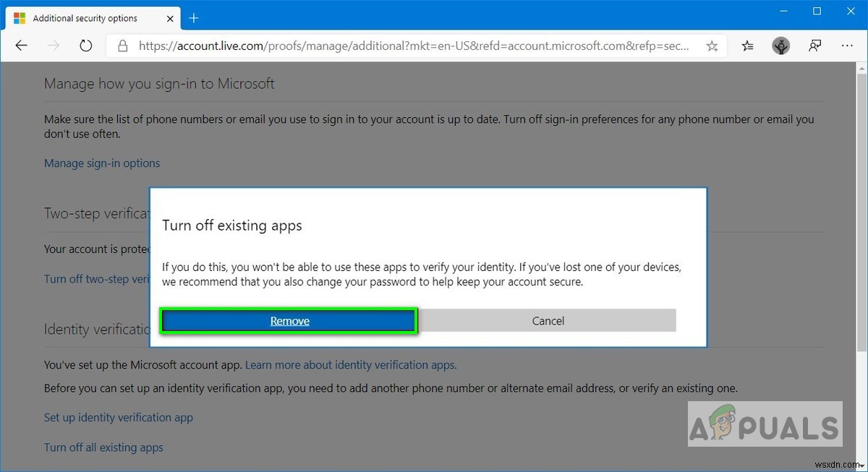Open Manage sign-in options link
Image resolution: width=868 pixels, height=472 pixels.
[102, 163]
